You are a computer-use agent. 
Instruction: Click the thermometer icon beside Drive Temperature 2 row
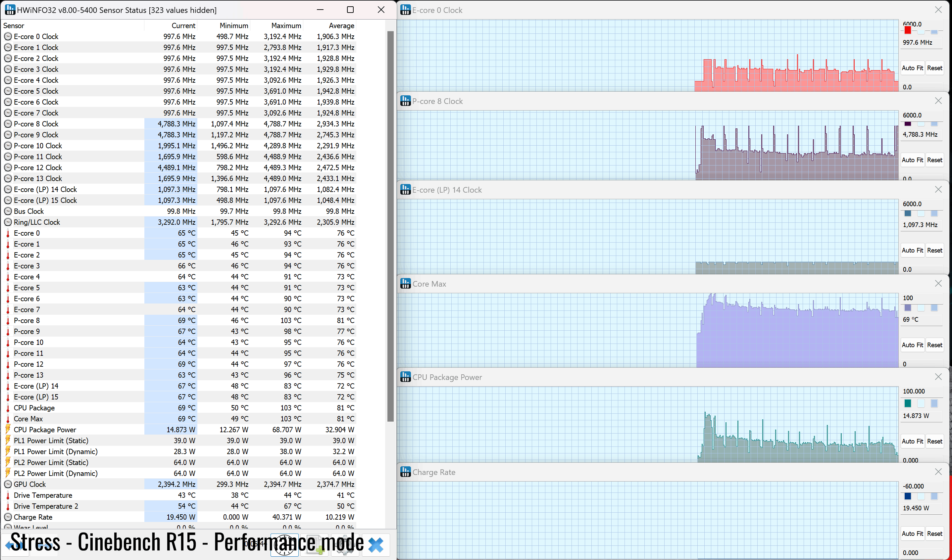click(8, 506)
